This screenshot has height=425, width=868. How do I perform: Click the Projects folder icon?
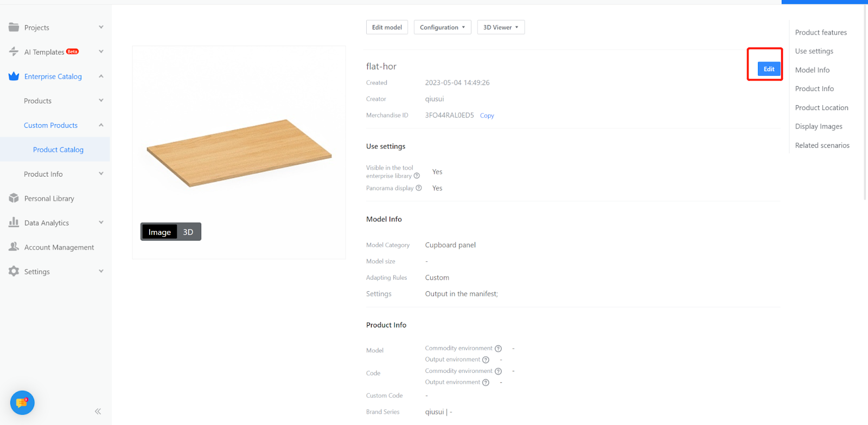click(x=14, y=27)
